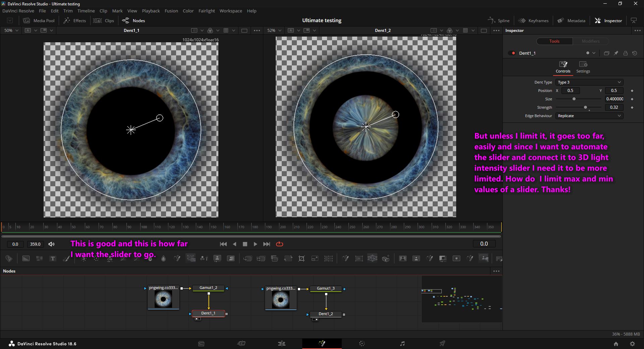
Task: Open the Edge Behaviour dropdown
Action: (x=589, y=116)
